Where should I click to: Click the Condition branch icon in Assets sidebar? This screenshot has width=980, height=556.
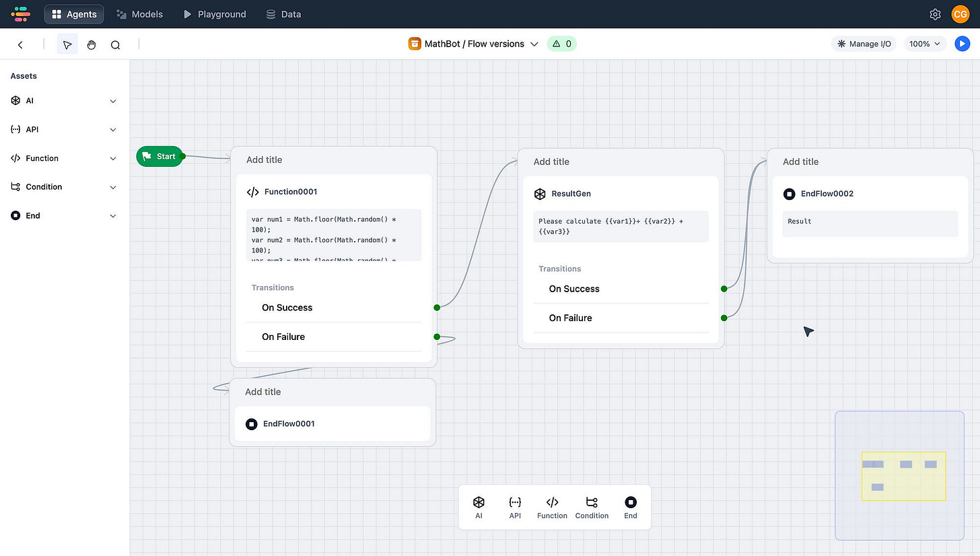point(15,187)
